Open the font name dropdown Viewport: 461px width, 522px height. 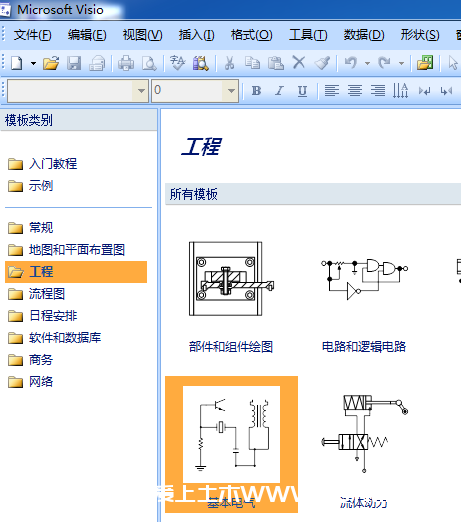point(141,91)
